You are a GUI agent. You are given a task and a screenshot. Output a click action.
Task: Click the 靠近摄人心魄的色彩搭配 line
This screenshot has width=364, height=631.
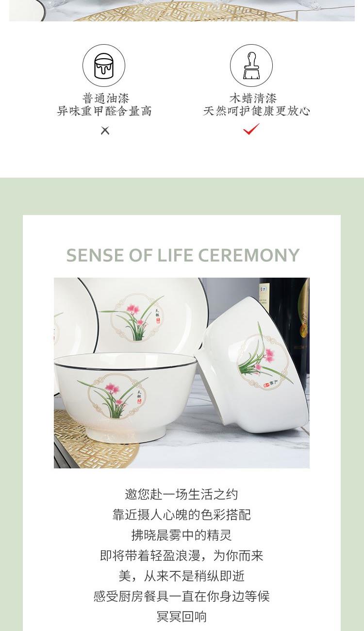click(182, 515)
